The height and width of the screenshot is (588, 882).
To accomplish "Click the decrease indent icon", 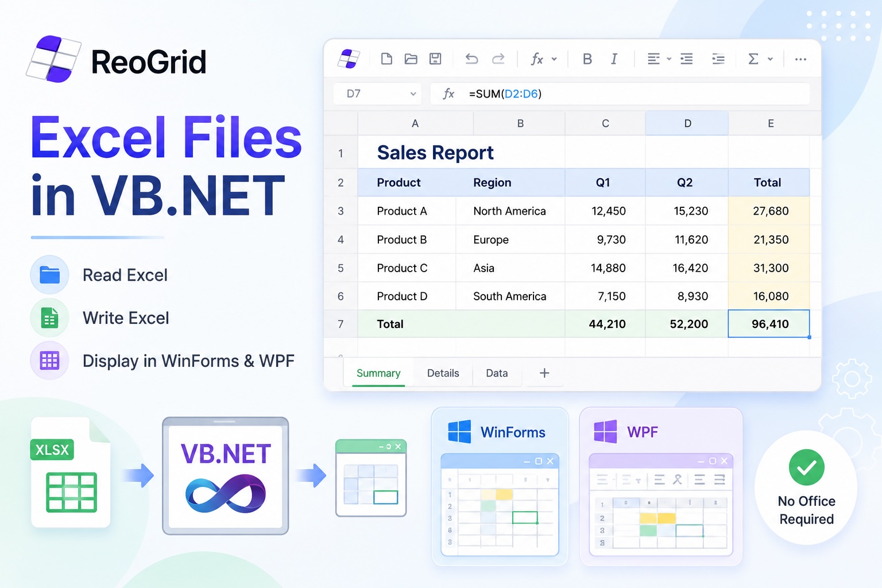I will [687, 59].
